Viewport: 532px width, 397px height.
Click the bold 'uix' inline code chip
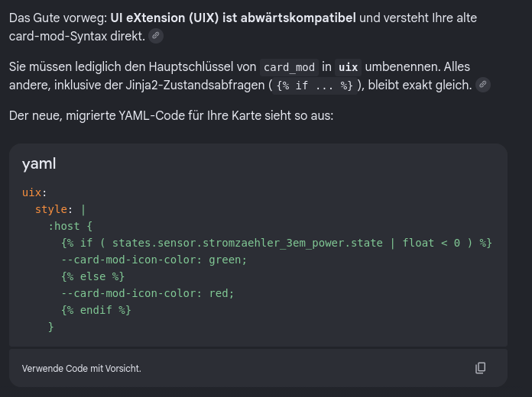tap(348, 67)
